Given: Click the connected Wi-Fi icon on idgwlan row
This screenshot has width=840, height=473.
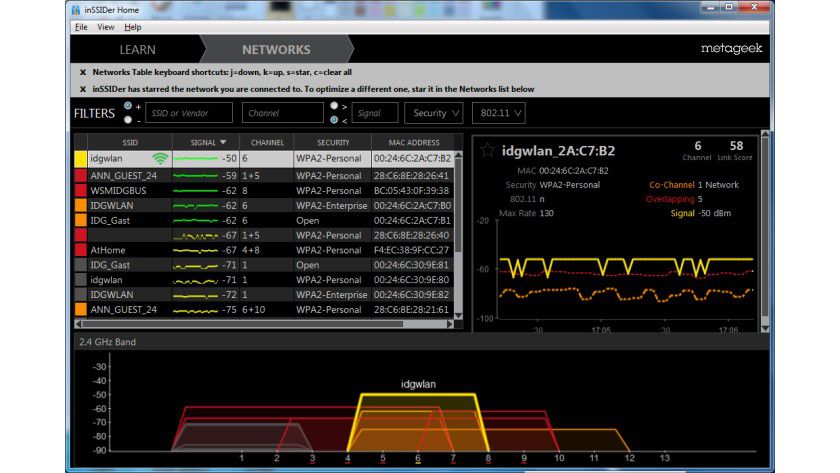Looking at the screenshot, I should [160, 159].
